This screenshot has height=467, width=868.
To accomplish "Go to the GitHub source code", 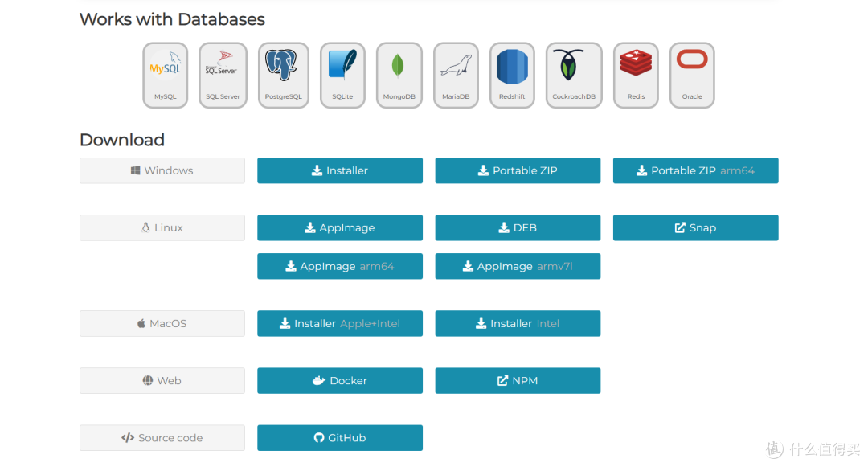I will [340, 437].
